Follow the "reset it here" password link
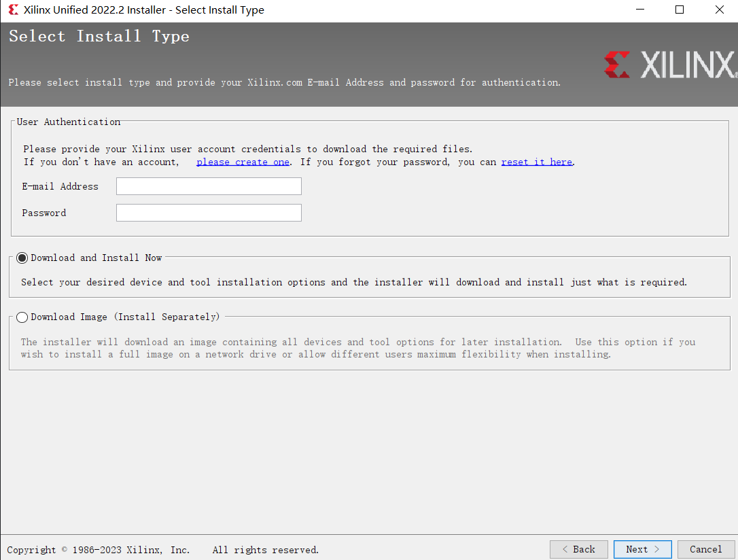The image size is (738, 560). (537, 162)
